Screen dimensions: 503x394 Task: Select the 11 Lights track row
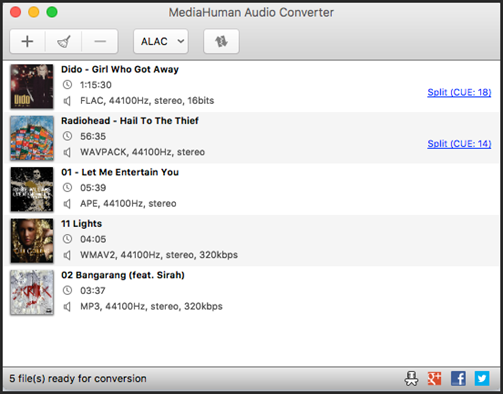pyautogui.click(x=251, y=240)
